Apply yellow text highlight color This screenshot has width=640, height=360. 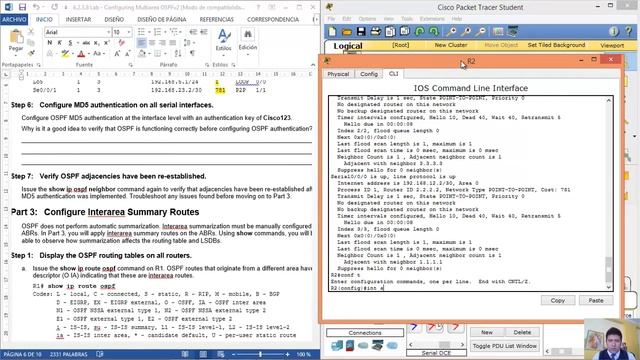coord(64,53)
